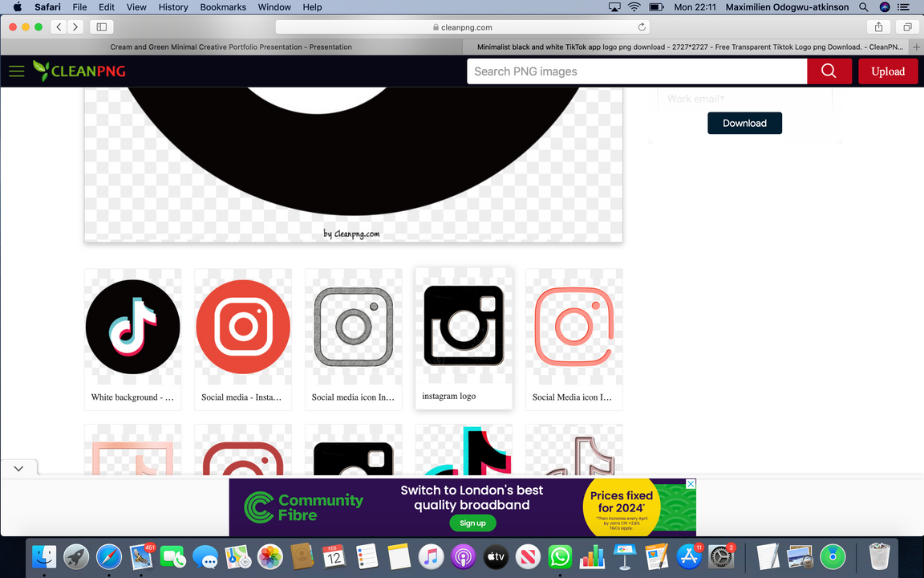Open Photos app in the dock
This screenshot has width=924, height=578.
click(269, 556)
